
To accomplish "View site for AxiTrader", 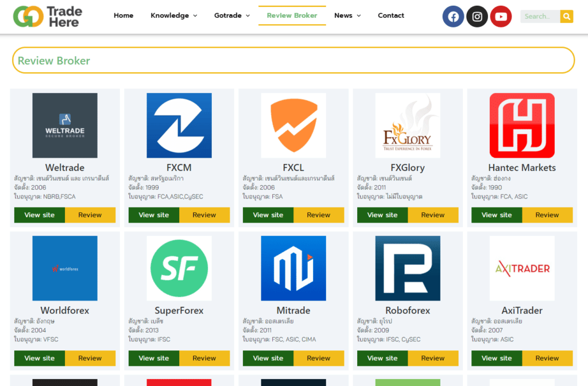I will (x=497, y=358).
